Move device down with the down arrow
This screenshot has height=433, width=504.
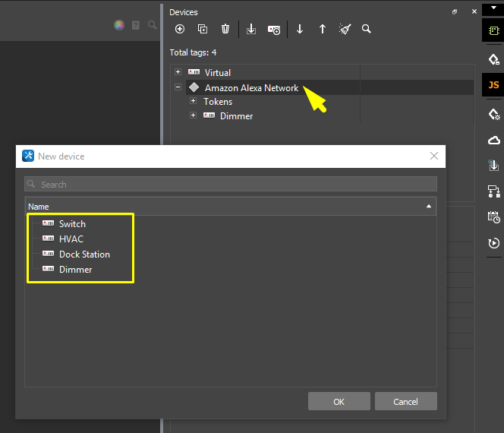(x=300, y=29)
